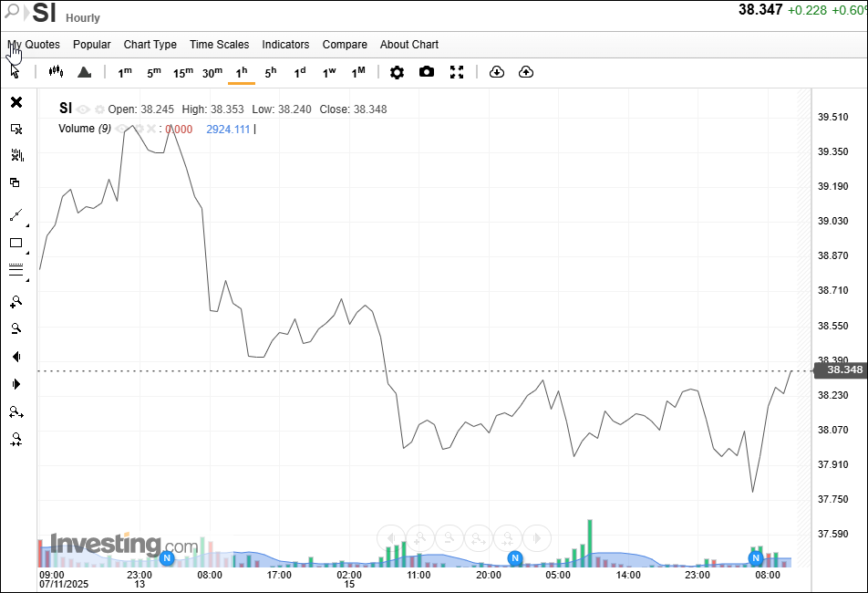Remove the Volume indicator with its X
This screenshot has width=868, height=593.
pos(151,129)
